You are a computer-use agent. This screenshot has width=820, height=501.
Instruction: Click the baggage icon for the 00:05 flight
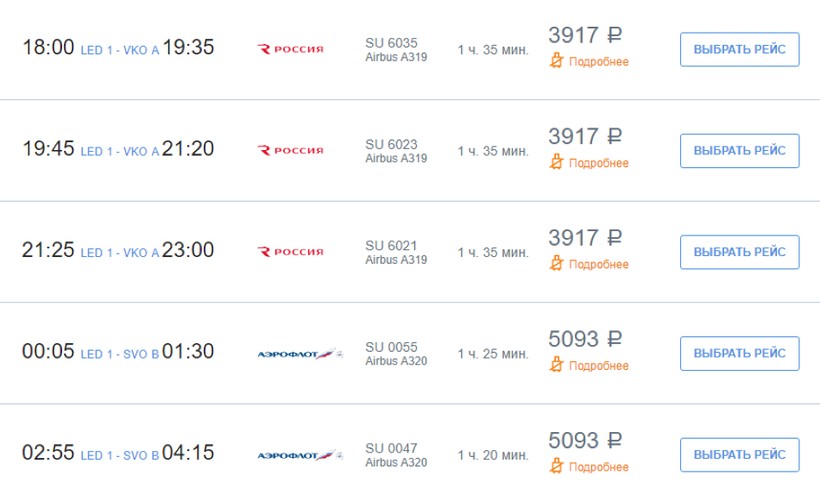[557, 366]
